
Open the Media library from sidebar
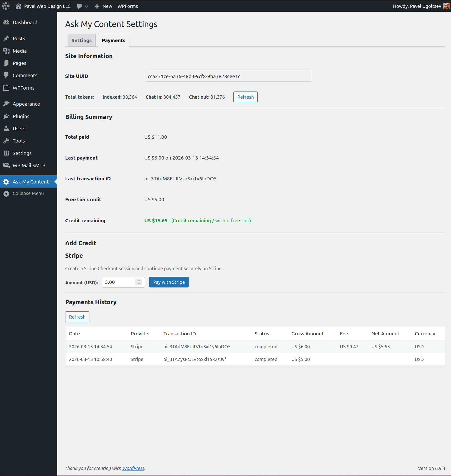coord(19,51)
